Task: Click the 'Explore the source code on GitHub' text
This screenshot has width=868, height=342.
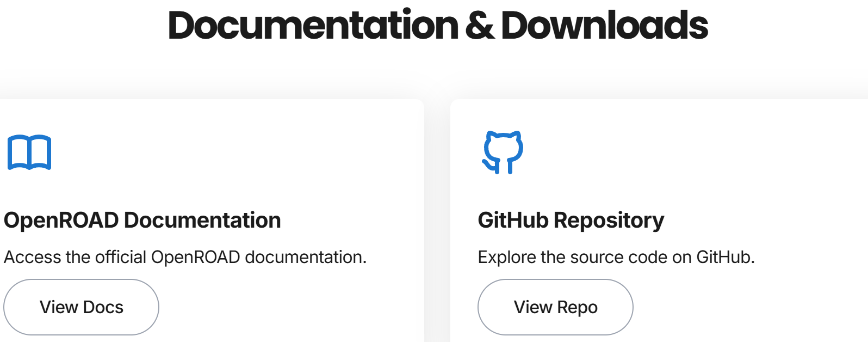Action: click(616, 257)
